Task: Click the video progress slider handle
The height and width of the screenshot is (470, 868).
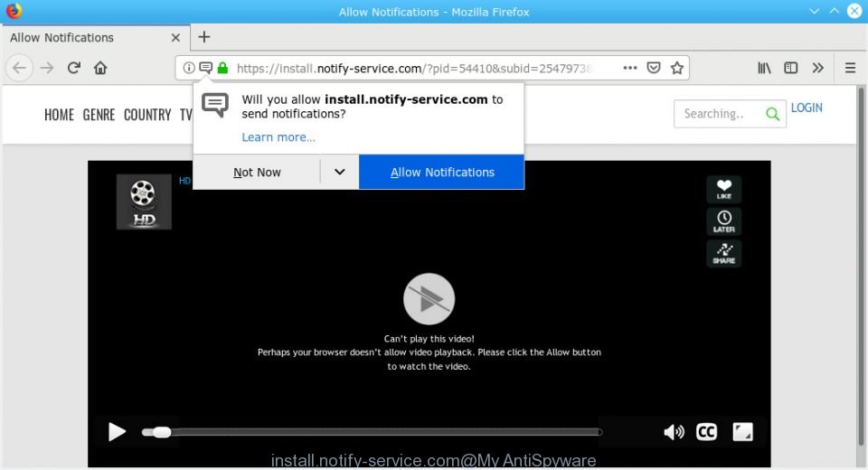Action: [x=162, y=432]
